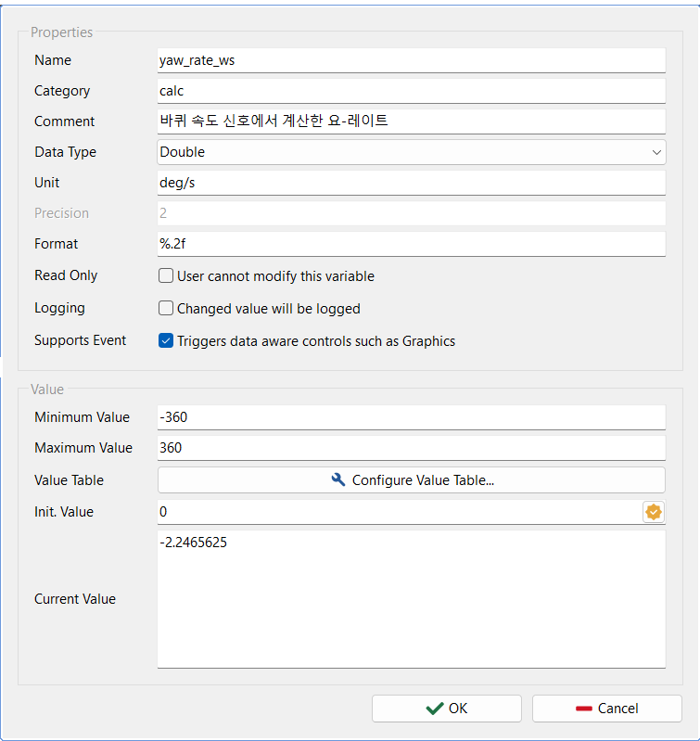Viewport: 700px width, 741px height.
Task: Click the Minimum Value field -360
Action: coord(412,417)
